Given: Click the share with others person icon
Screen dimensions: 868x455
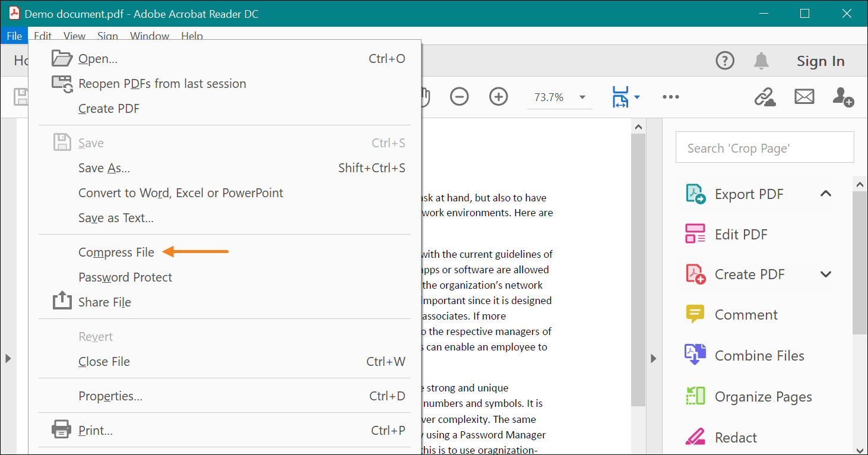Looking at the screenshot, I should pos(843,97).
